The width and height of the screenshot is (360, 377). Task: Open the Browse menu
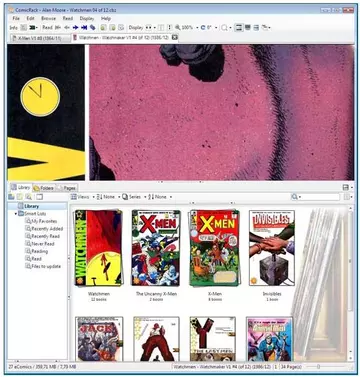click(x=48, y=19)
